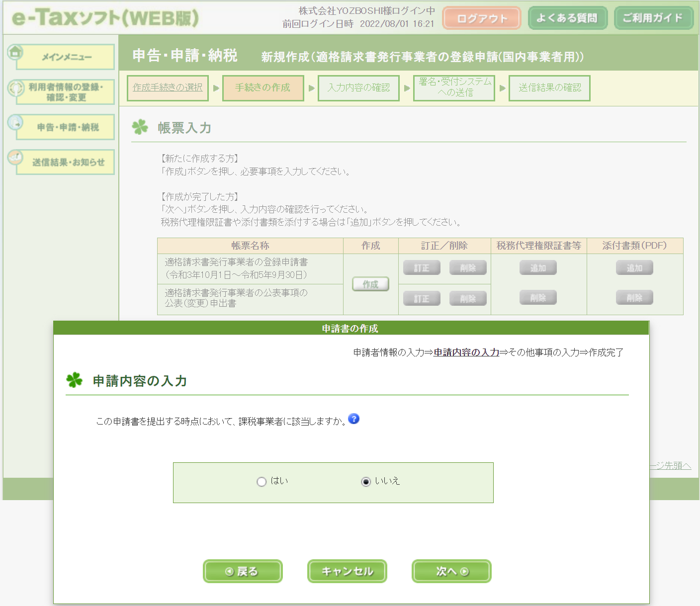Click the blue help question mark icon
The width and height of the screenshot is (700, 606).
(353, 419)
